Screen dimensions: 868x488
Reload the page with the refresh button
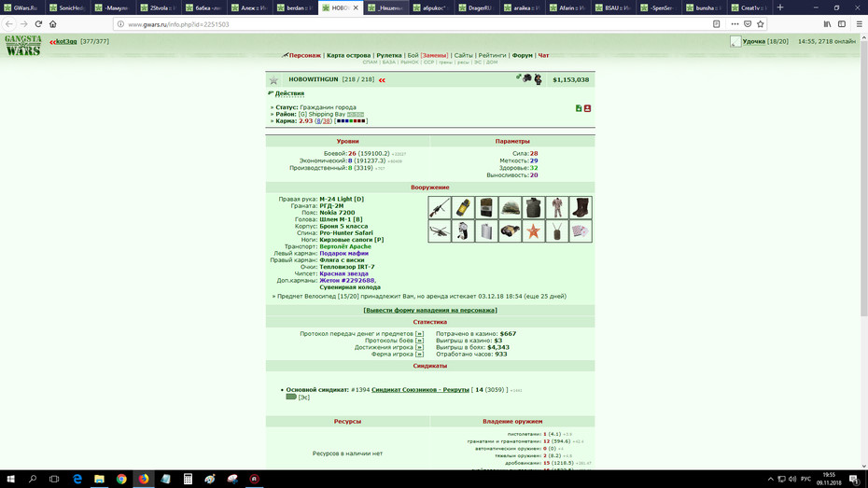click(x=38, y=23)
